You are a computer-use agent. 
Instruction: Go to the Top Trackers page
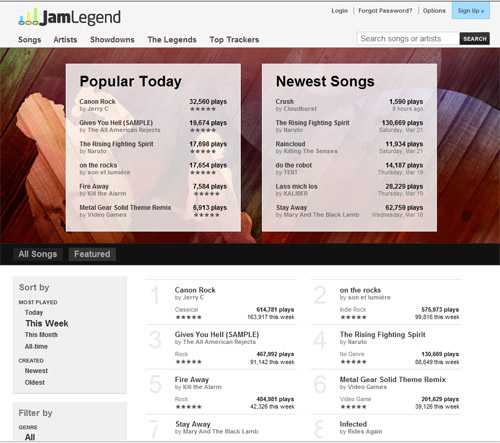pos(234,40)
